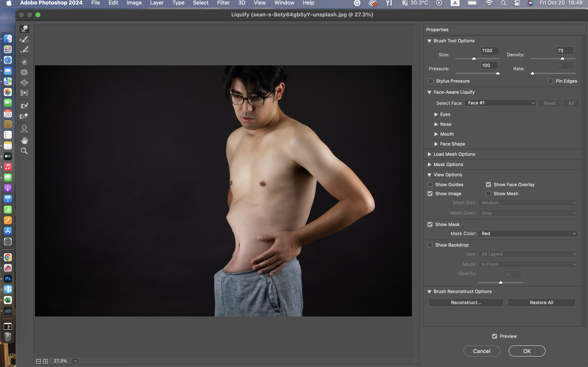The width and height of the screenshot is (588, 367).
Task: Uncheck the Show Face Overlay checkbox
Action: pyautogui.click(x=488, y=185)
